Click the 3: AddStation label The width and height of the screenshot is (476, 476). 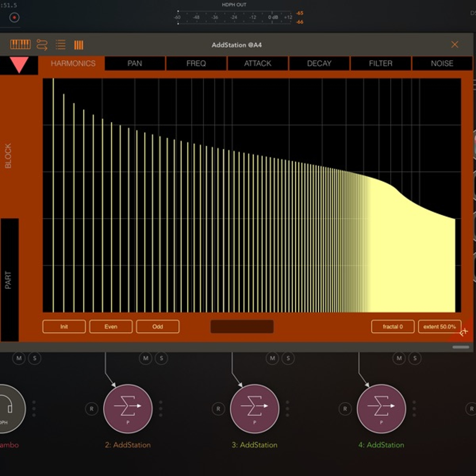[x=255, y=445]
